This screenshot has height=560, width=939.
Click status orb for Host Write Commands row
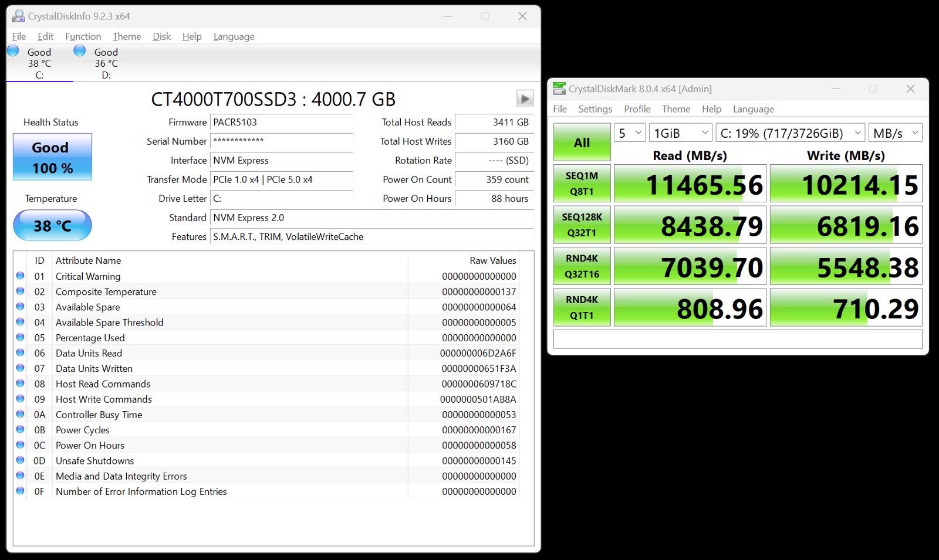[21, 399]
